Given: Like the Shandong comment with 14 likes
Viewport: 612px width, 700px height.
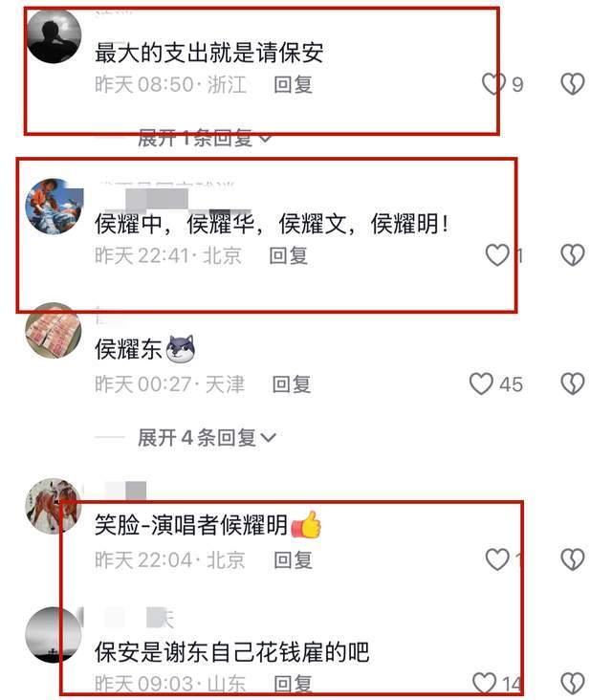Looking at the screenshot, I should click(x=484, y=684).
